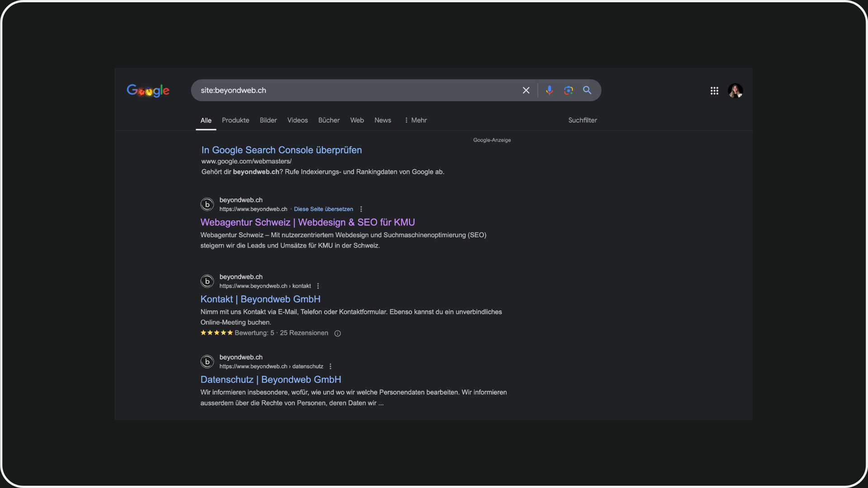Open 'Kontakt | Beyondweb GmbH' result
Viewport: 868px width, 488px height.
coord(260,299)
